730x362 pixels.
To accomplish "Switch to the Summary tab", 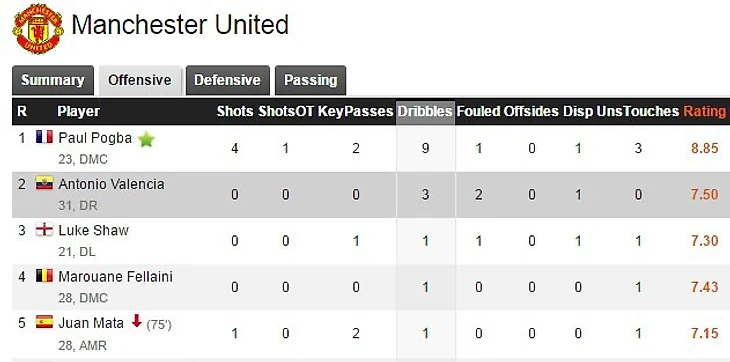I will click(53, 80).
